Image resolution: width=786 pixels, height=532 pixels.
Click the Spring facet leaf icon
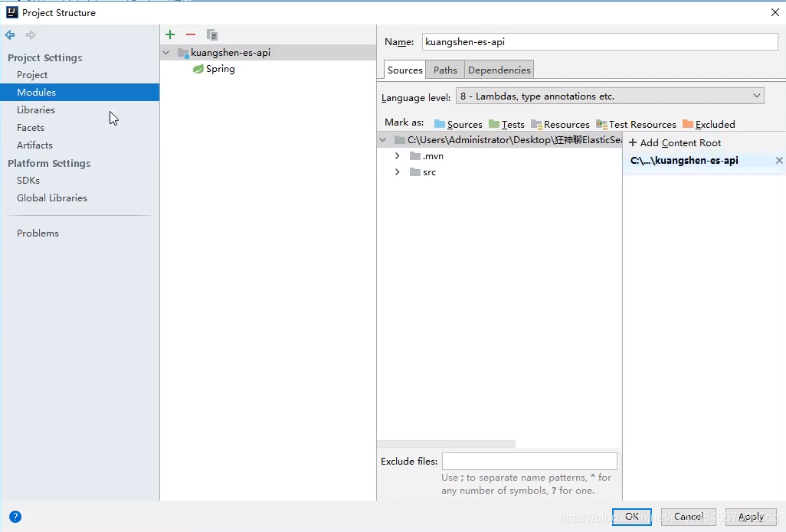[x=198, y=69]
